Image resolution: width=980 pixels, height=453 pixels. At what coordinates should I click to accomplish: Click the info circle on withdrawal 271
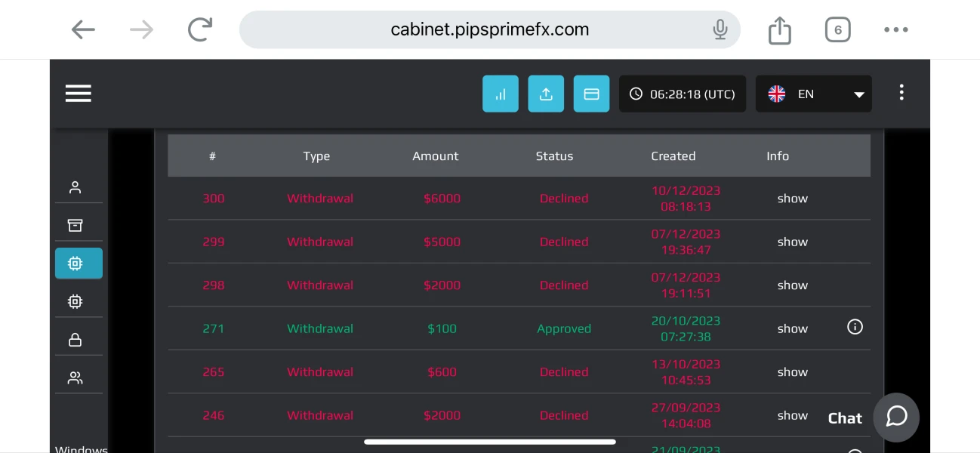pos(855,327)
